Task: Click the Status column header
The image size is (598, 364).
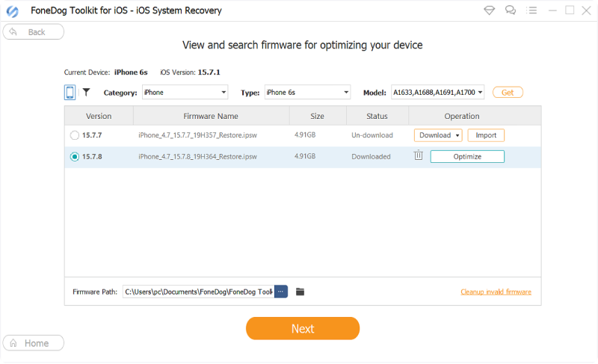Action: pyautogui.click(x=377, y=116)
